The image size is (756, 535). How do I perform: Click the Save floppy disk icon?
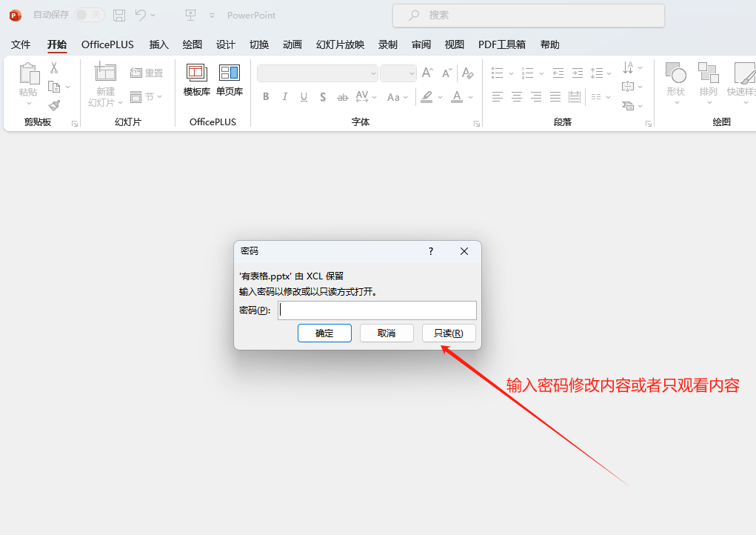click(x=119, y=16)
